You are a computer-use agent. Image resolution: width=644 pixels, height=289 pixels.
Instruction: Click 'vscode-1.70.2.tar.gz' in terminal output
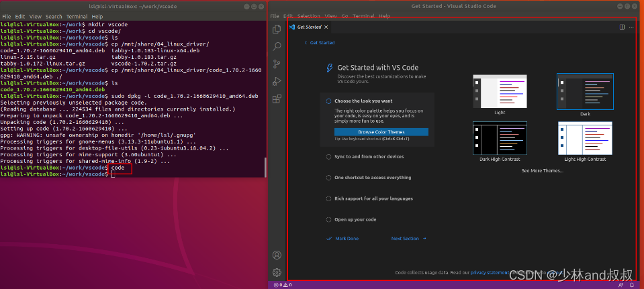(x=144, y=64)
